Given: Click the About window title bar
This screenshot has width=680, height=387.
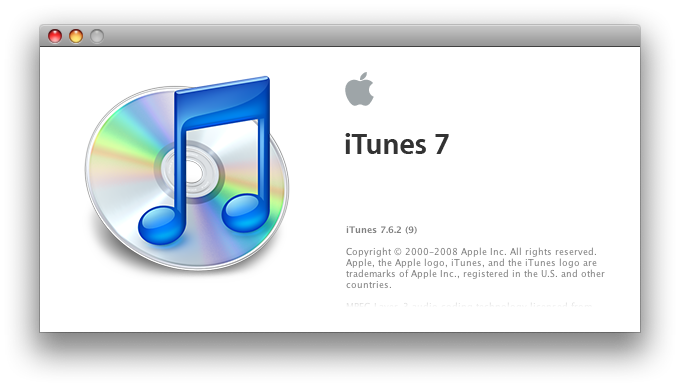Looking at the screenshot, I should click(x=340, y=36).
